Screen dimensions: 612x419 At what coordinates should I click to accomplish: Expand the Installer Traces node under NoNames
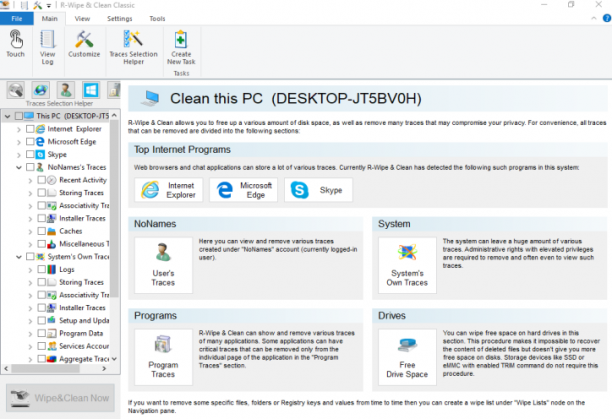pyautogui.click(x=30, y=218)
